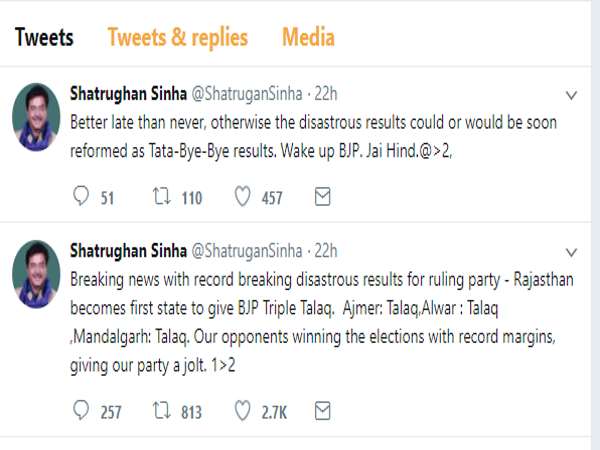
Task: Send the Tata-Bye-Bye tweet via direct message
Action: click(x=322, y=197)
